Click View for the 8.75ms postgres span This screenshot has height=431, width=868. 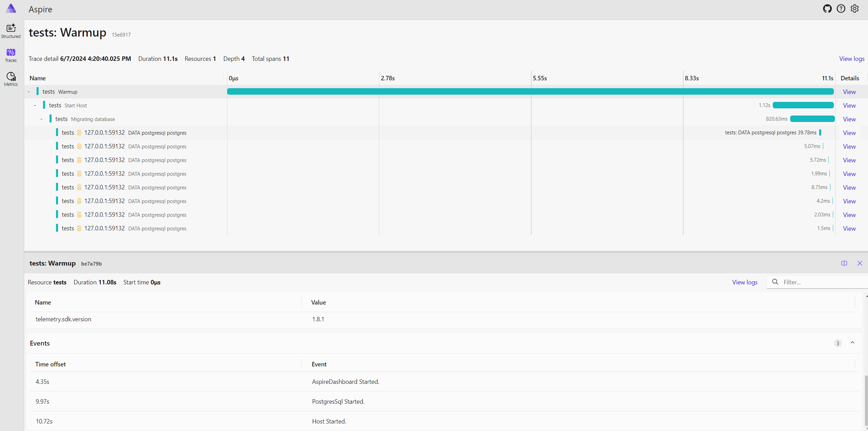coord(849,188)
